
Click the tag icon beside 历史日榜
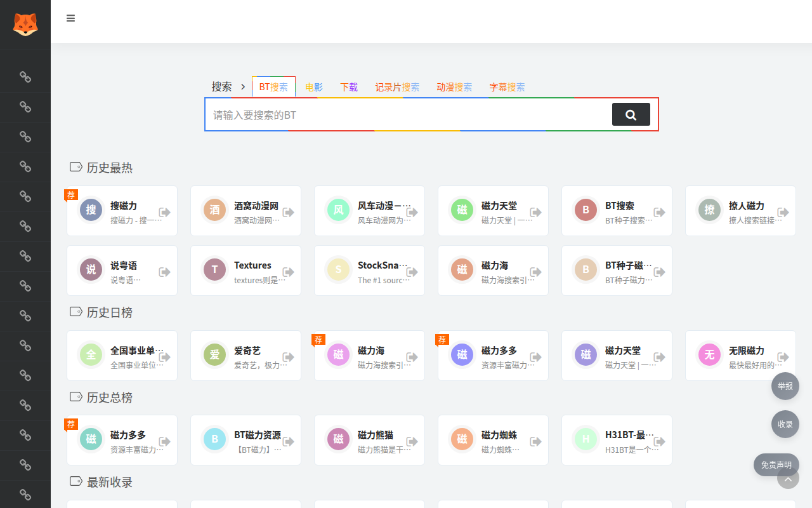click(76, 312)
